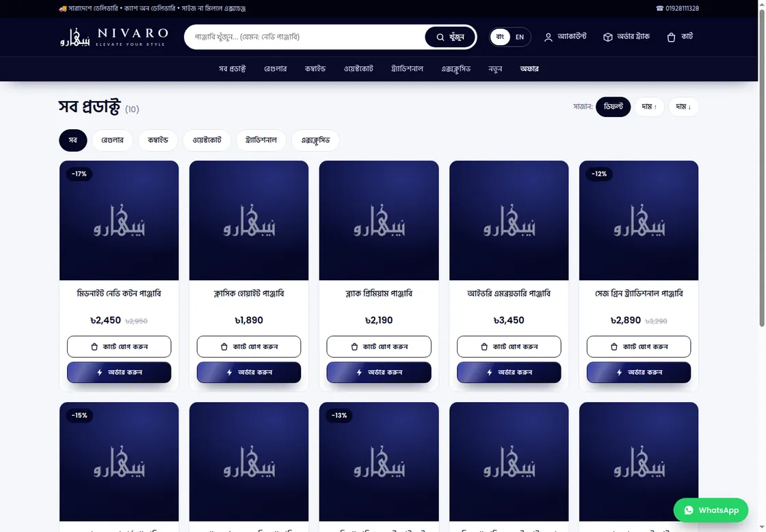
Task: Click the NIVARO logo in header
Action: coord(114,37)
